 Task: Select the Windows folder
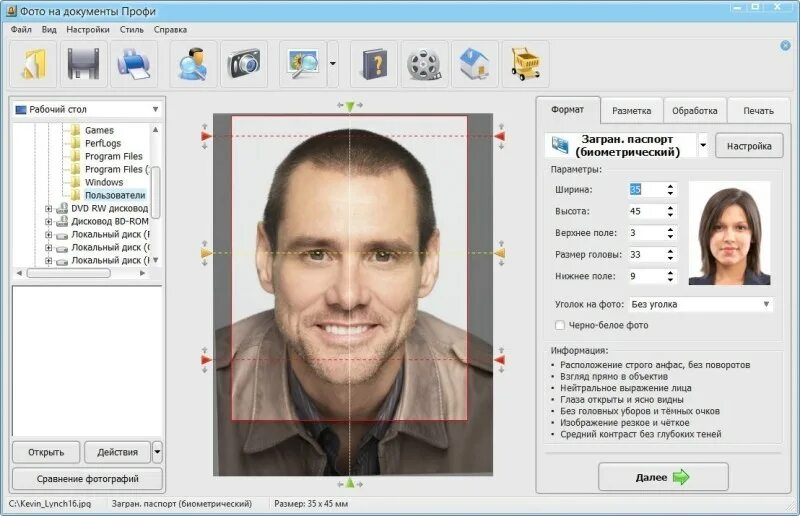(x=104, y=182)
